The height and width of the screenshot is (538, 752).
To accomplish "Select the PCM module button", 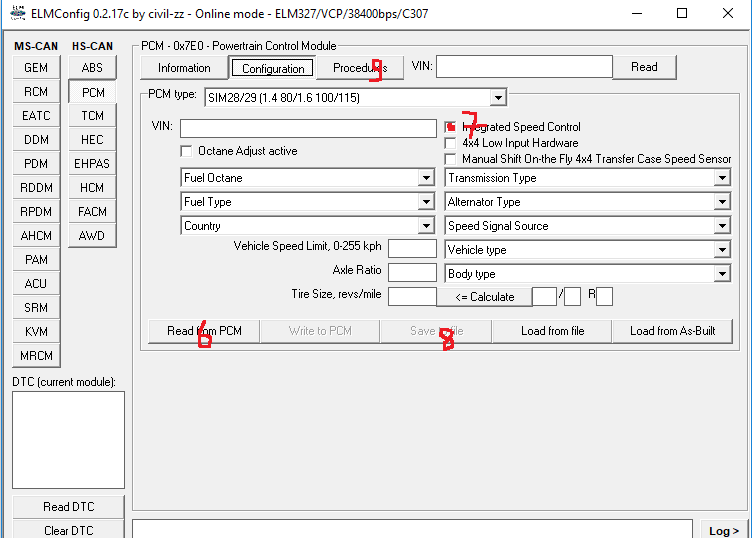I will tap(92, 92).
